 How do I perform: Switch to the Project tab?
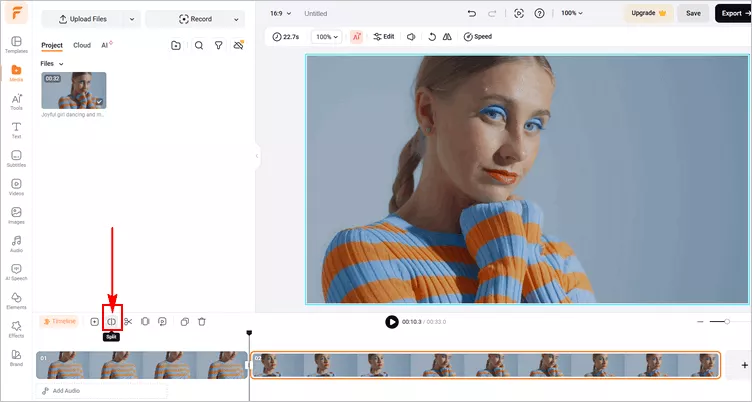click(x=52, y=45)
